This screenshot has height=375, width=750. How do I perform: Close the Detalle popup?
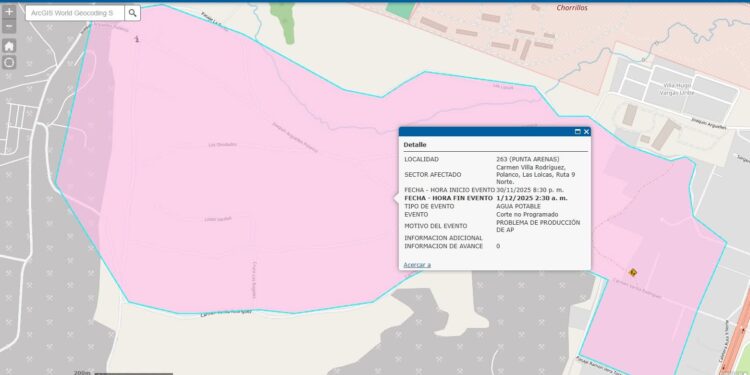coord(586,132)
